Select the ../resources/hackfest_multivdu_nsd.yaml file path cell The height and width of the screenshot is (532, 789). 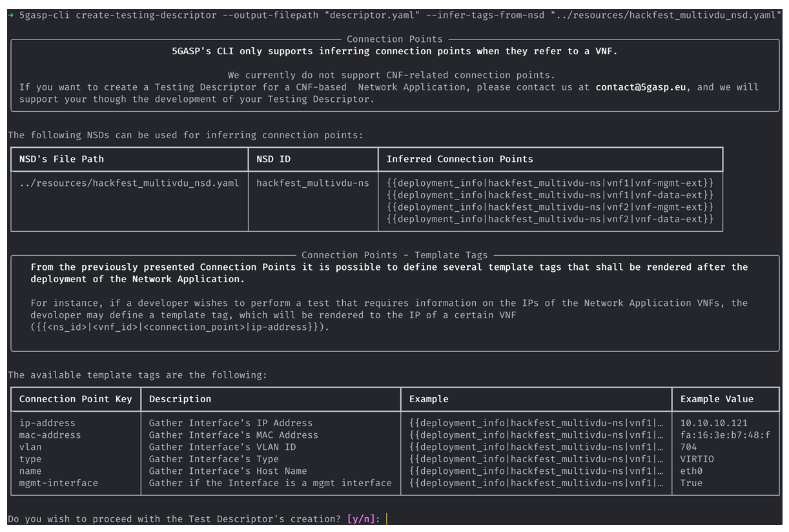pyautogui.click(x=129, y=183)
